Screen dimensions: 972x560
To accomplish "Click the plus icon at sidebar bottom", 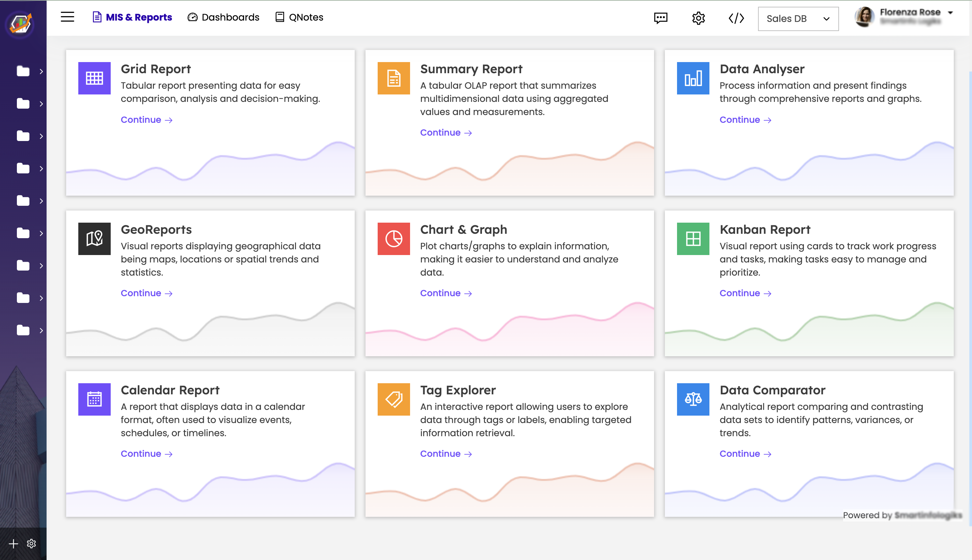I will [13, 543].
